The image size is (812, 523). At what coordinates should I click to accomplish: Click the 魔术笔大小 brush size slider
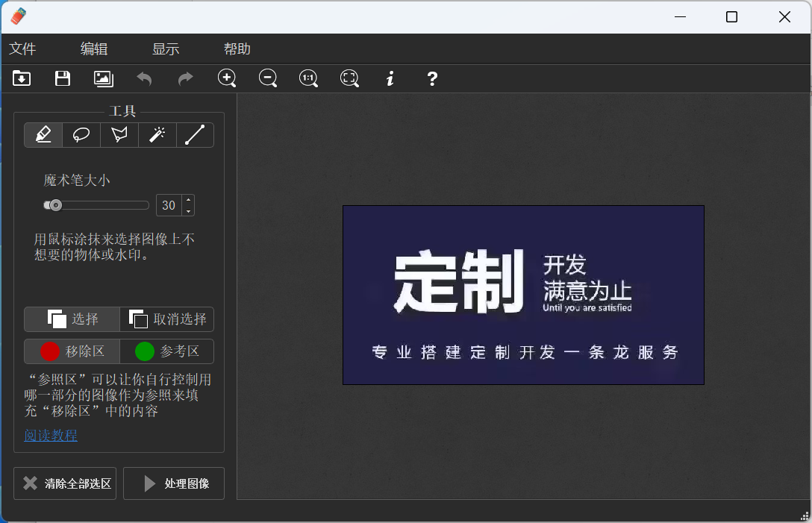coord(96,205)
